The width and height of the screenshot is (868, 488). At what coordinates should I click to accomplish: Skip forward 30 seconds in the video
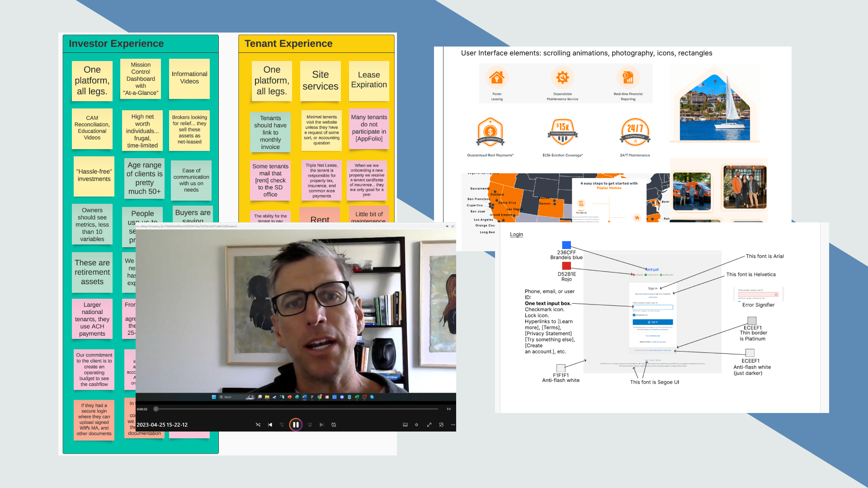coord(310,425)
